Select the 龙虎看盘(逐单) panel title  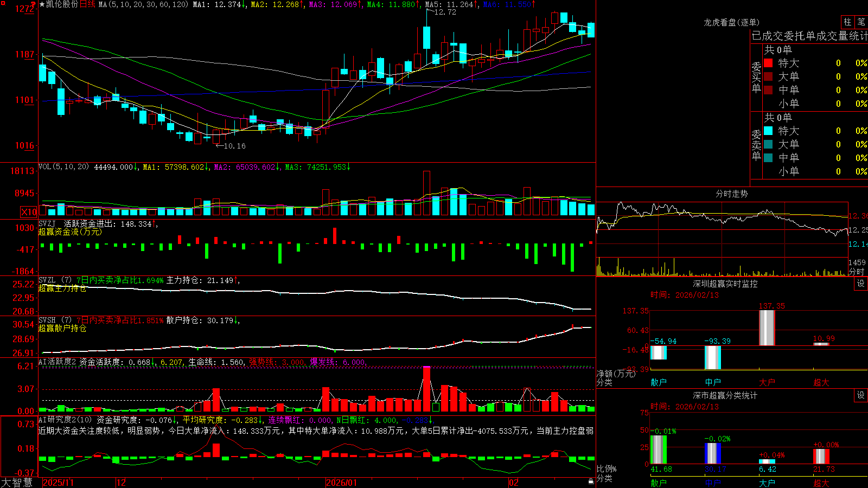[732, 22]
